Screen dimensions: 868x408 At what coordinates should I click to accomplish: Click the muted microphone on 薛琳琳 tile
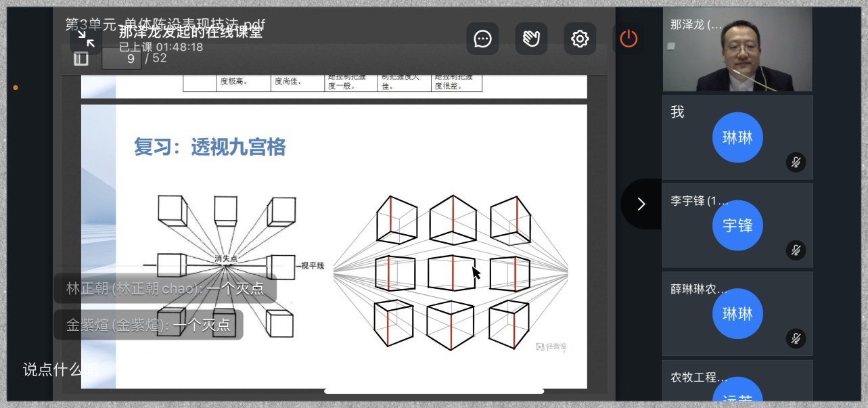[796, 338]
